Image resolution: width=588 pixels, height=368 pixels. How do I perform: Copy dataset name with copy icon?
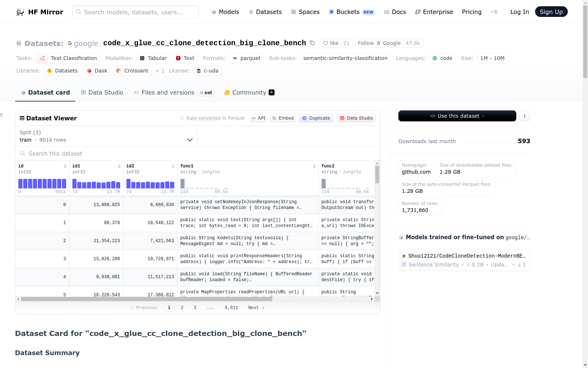[312, 43]
